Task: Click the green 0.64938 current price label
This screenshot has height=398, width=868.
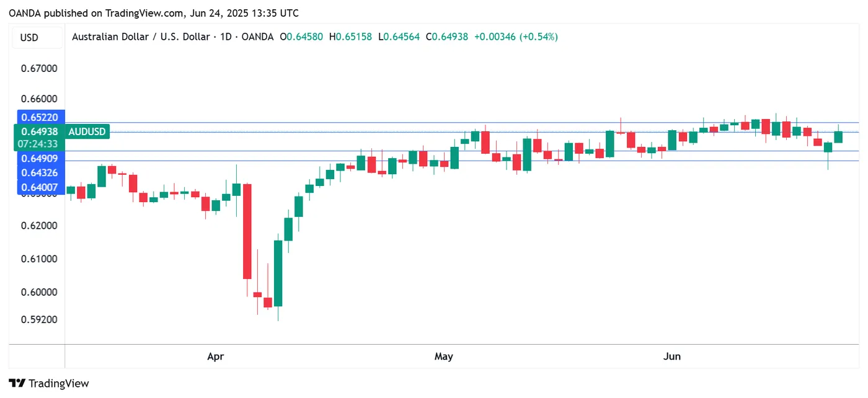Action: click(x=40, y=131)
